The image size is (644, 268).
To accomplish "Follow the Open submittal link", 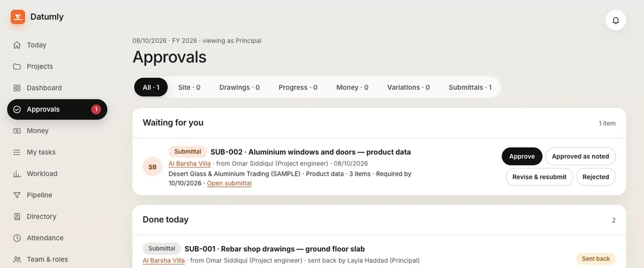I will [229, 183].
